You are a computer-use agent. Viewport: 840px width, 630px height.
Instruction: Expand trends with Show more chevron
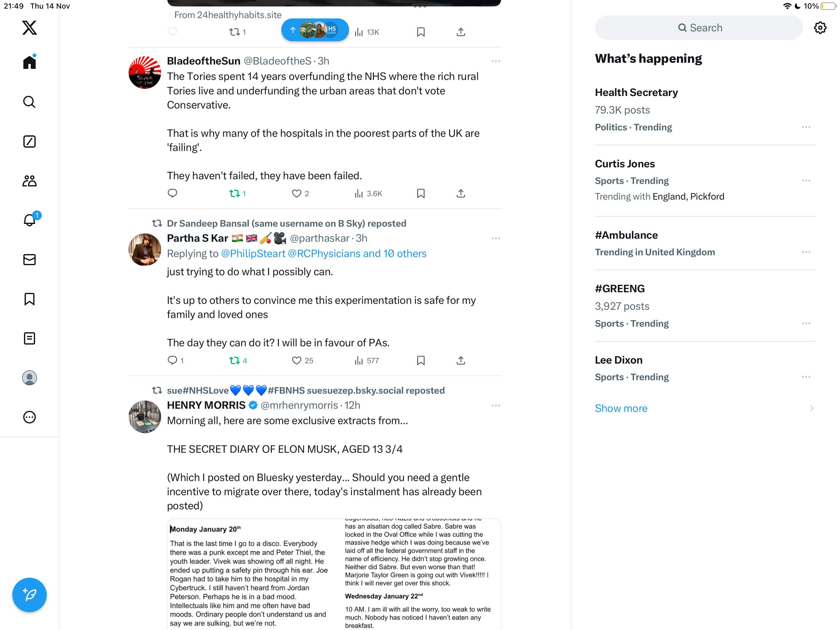pyautogui.click(x=811, y=408)
